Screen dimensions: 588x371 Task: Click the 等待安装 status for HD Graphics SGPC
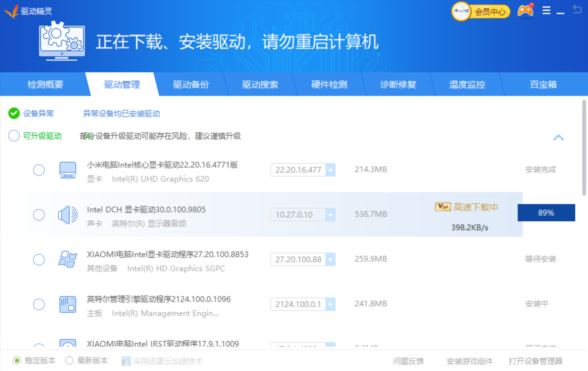click(540, 259)
